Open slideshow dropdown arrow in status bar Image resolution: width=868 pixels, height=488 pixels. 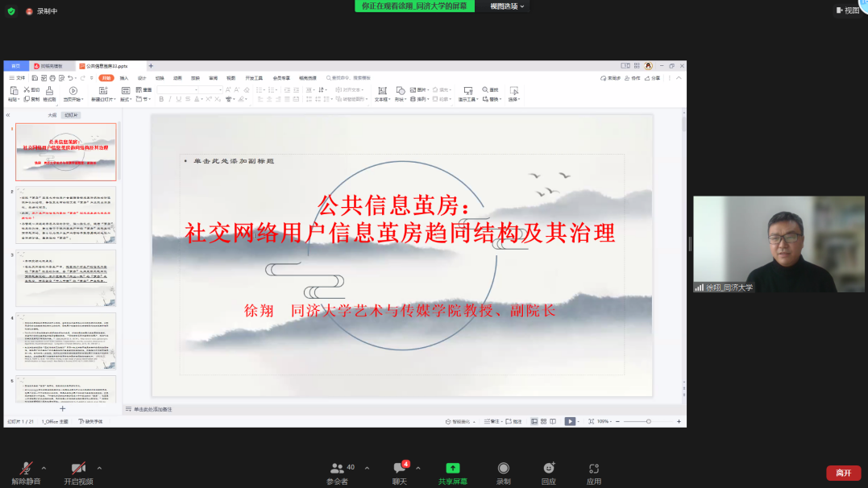[579, 422]
